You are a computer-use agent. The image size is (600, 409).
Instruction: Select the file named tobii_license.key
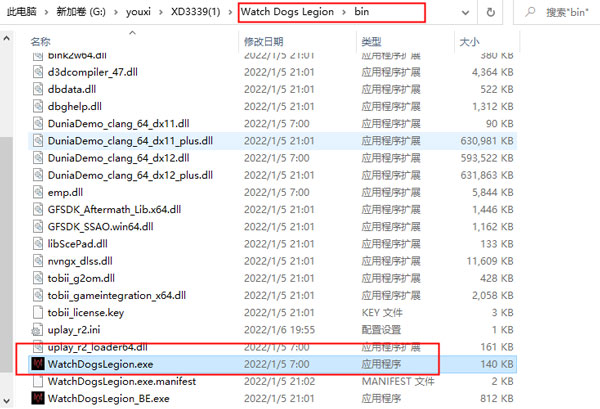pyautogui.click(x=86, y=313)
